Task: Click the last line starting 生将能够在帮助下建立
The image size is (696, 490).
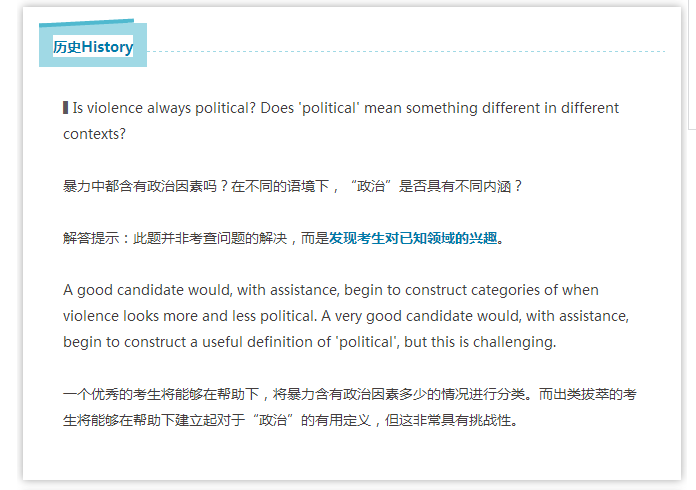Action: tap(291, 420)
